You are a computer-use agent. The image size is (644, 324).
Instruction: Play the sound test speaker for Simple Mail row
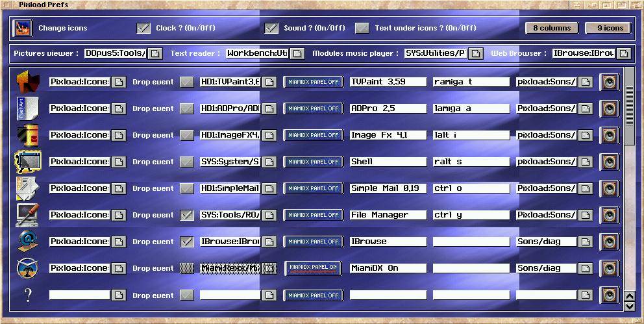tap(609, 188)
